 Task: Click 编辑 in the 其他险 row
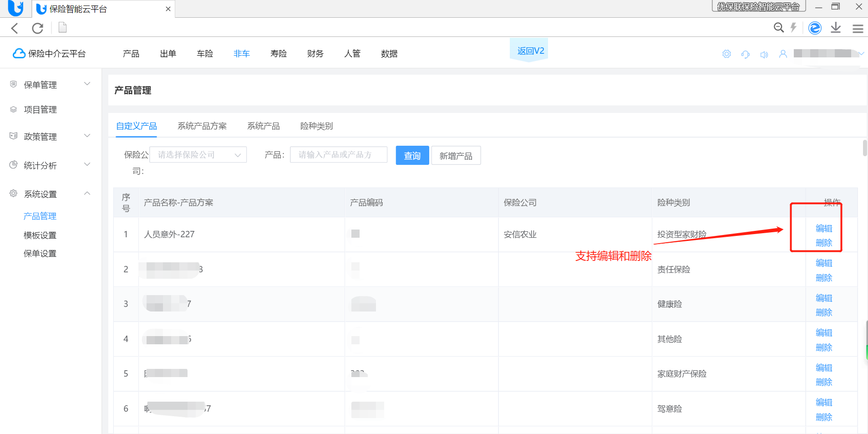824,332
